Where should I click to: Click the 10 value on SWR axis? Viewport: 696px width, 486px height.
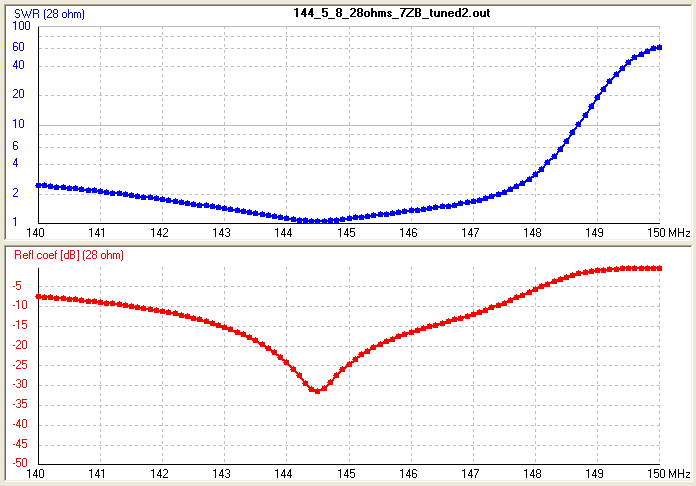[18, 124]
